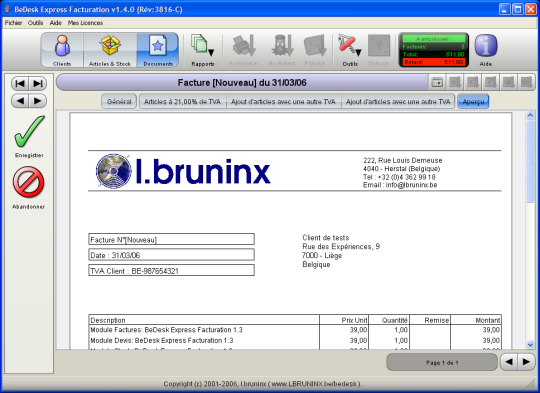The height and width of the screenshot is (393, 540).
Task: Open Articles & Stock section
Action: pyautogui.click(x=110, y=50)
